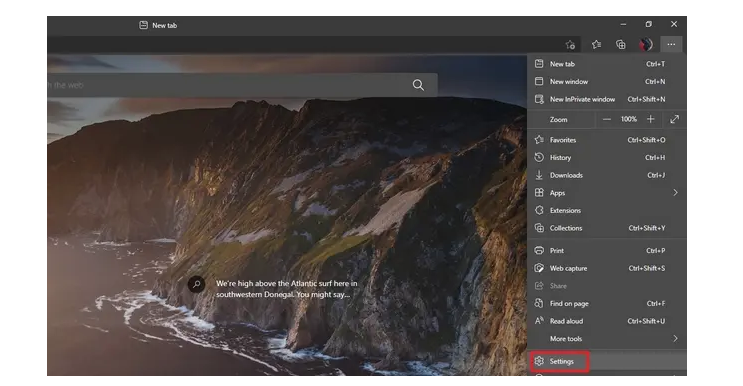Open the Collections toolbar icon
Image resolution: width=743 pixels, height=386 pixels.
click(621, 45)
